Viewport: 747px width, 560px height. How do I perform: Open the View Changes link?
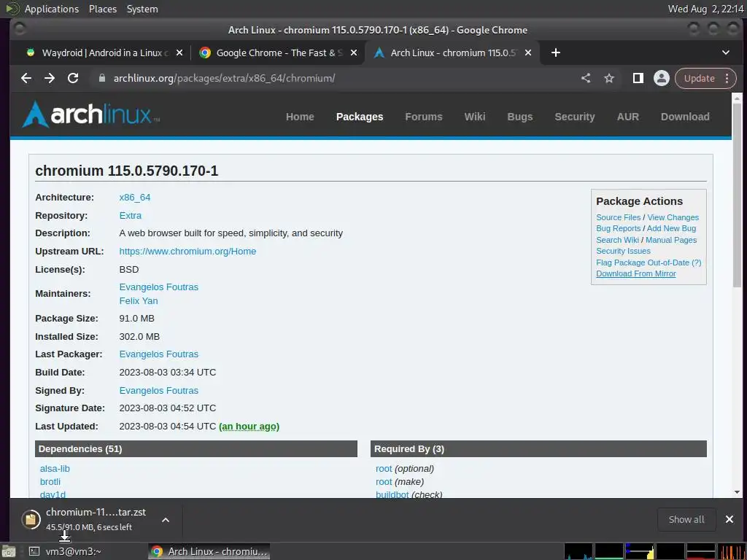tap(673, 217)
